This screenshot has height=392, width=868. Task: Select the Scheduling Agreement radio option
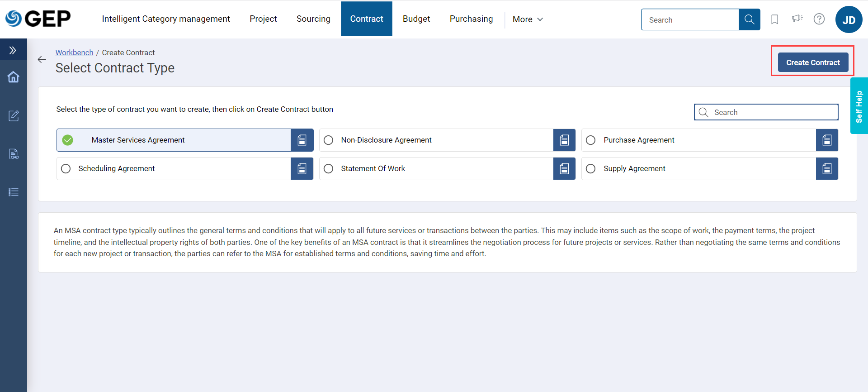(x=66, y=169)
